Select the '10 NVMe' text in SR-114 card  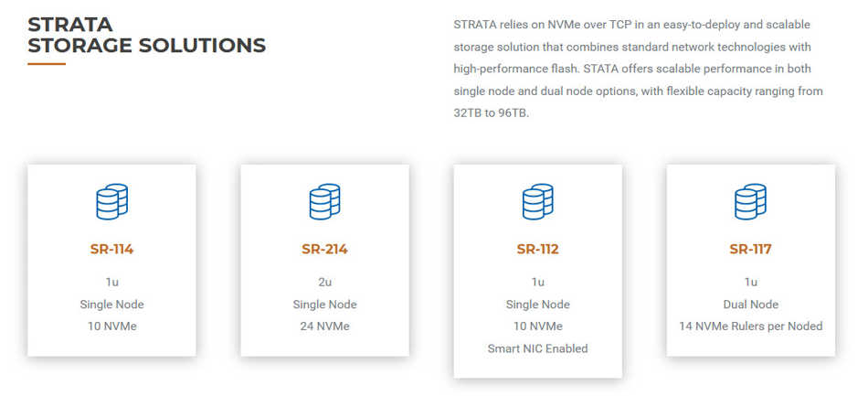[x=111, y=326]
